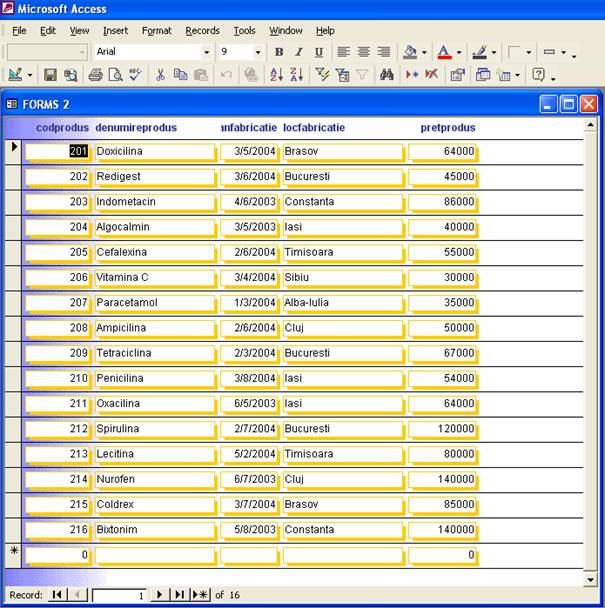Viewport: 605px width, 608px height.
Task: Sort records descending Z to A
Action: (297, 75)
